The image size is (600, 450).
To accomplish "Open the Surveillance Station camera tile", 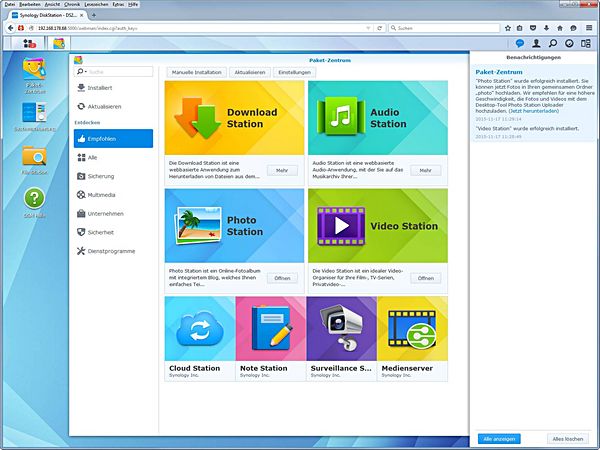I will pos(341,339).
